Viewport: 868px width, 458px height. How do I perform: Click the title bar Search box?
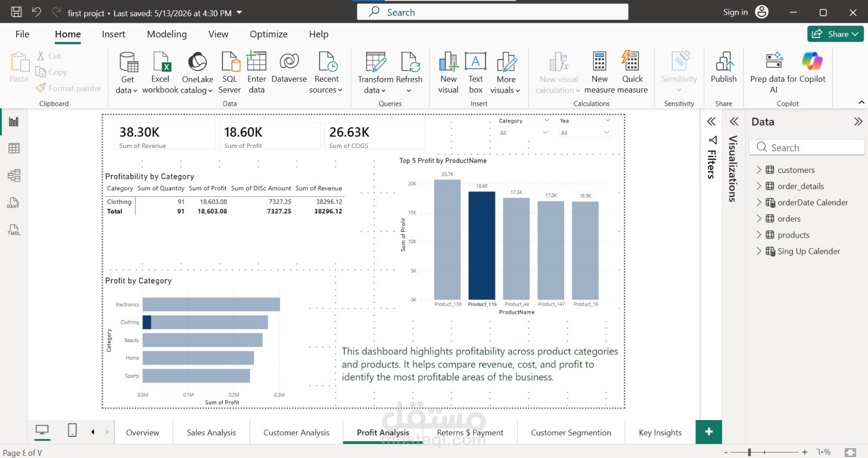pos(493,12)
